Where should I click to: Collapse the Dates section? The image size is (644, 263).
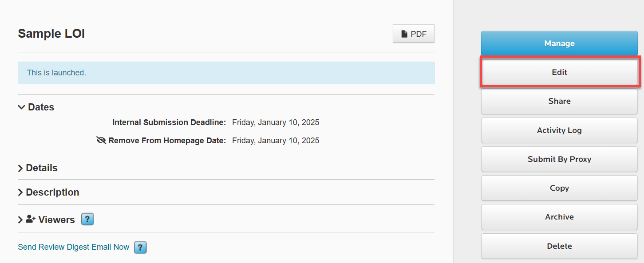pyautogui.click(x=21, y=107)
